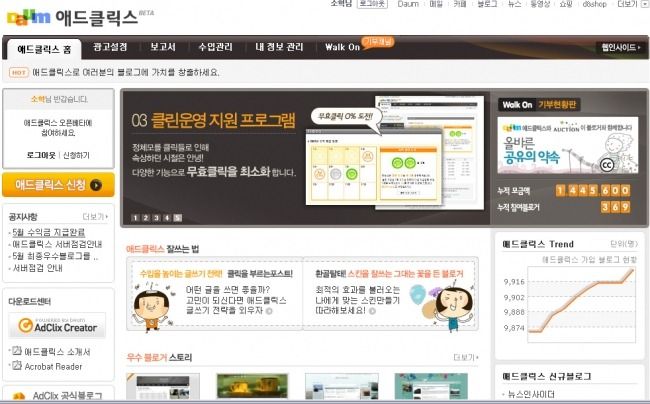The height and width of the screenshot is (404, 650).
Task: Open the Daum top link
Action: coord(407,4)
